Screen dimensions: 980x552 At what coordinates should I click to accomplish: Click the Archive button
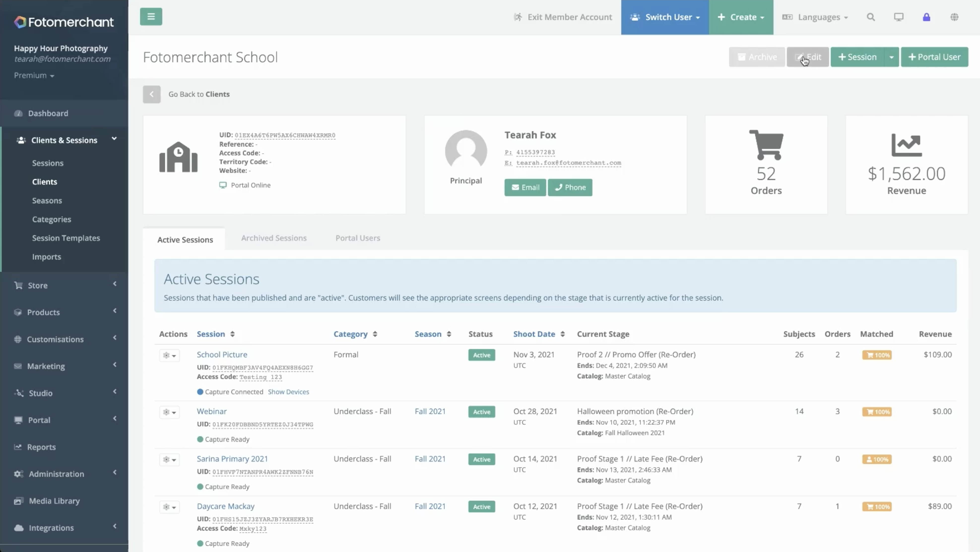click(x=757, y=57)
